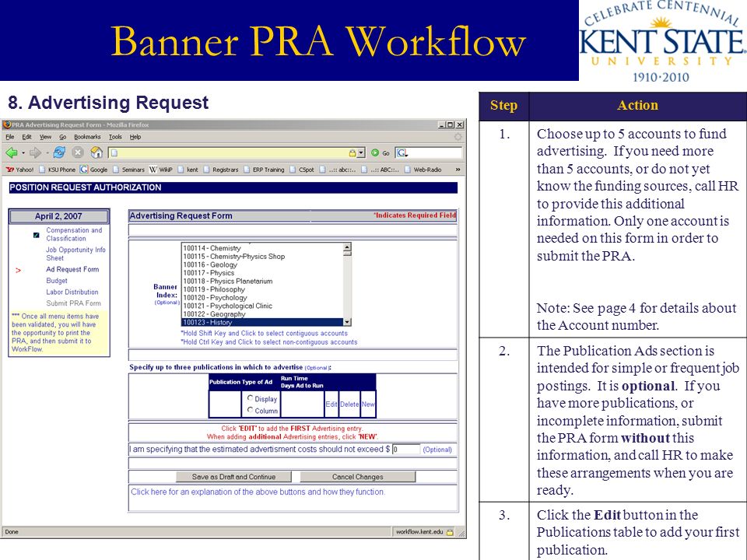Open the Forward button history dropdown
Screen dimensions: 747x560
point(47,153)
